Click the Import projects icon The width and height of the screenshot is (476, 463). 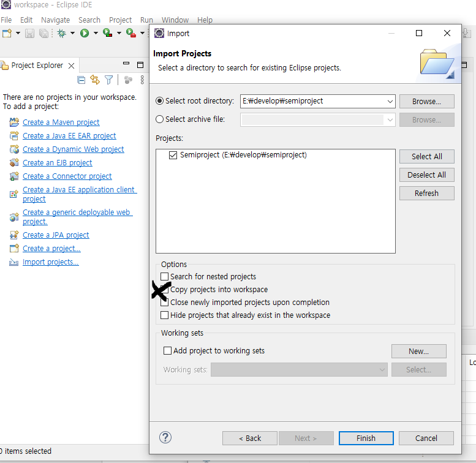(13, 262)
